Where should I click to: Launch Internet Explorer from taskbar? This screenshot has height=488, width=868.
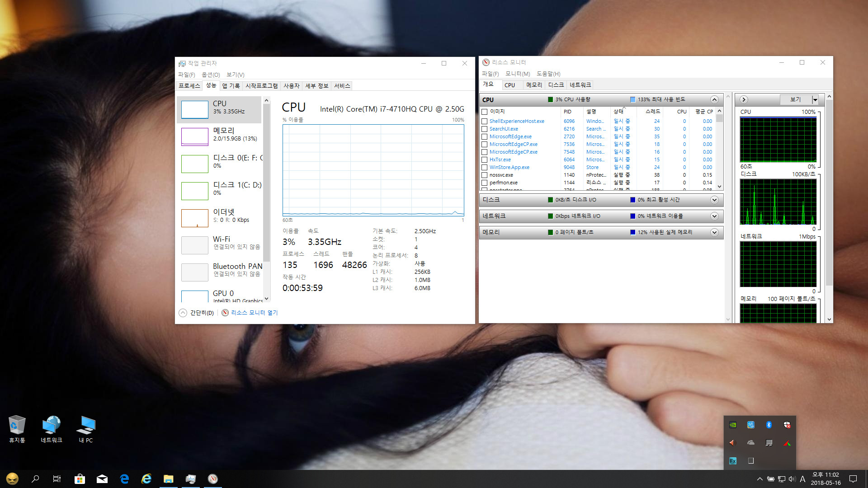(146, 479)
